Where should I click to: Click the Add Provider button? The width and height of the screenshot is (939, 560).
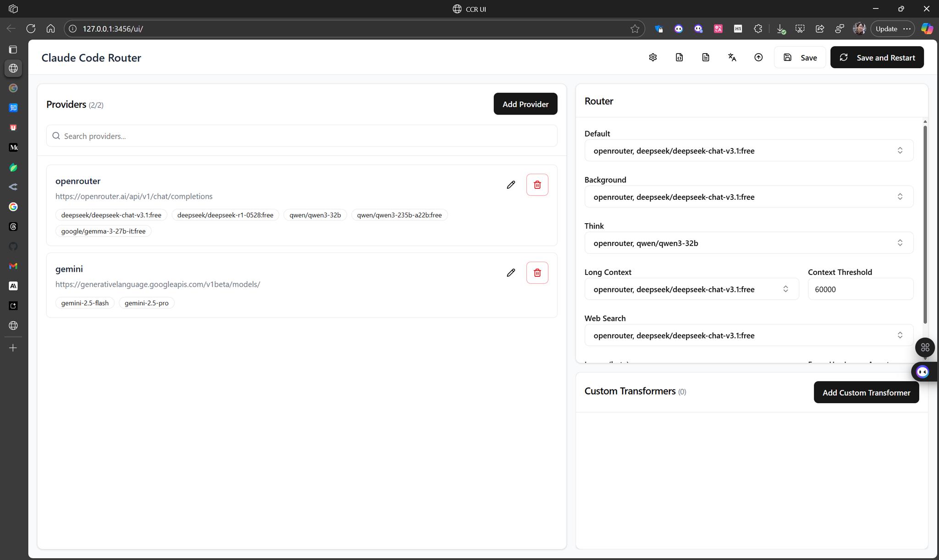(525, 104)
